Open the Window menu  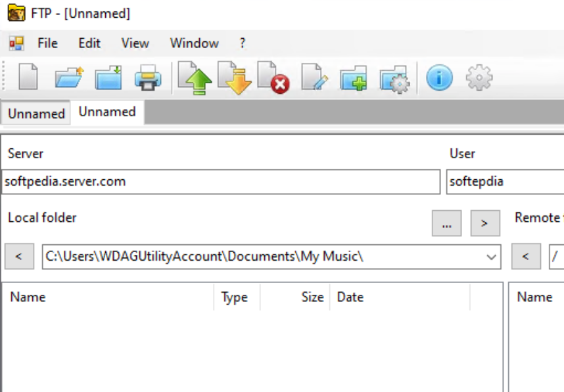(194, 43)
